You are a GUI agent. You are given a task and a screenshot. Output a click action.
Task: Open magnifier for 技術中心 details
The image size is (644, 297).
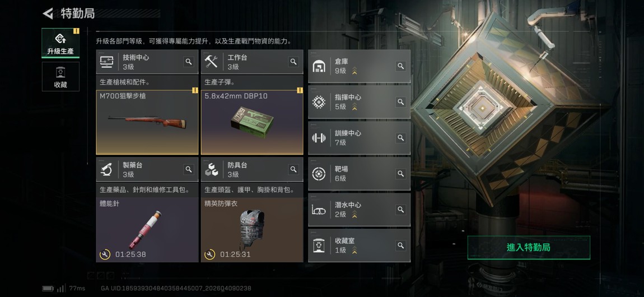pos(189,62)
